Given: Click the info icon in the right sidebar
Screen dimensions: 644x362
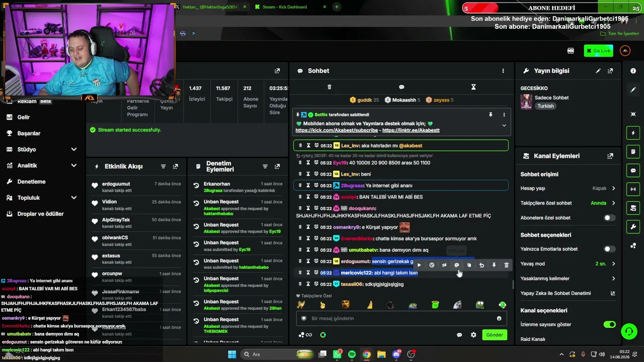Looking at the screenshot, I should 633,71.
